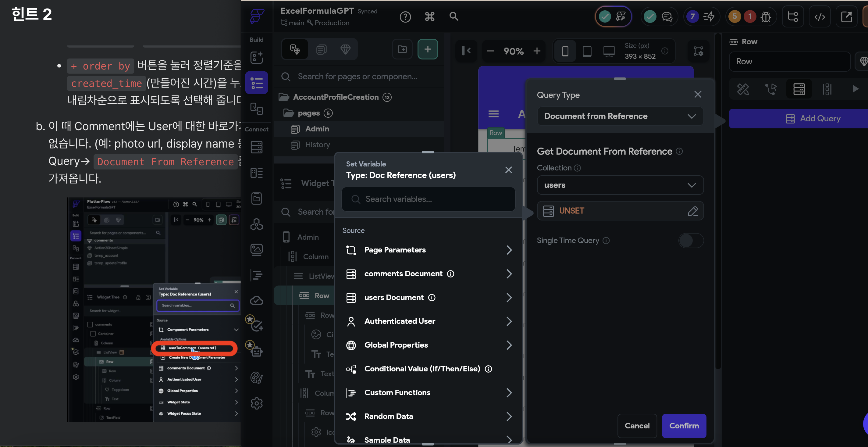Viewport: 868px width, 447px height.
Task: Switch to the pages list tab
Action: [321, 50]
